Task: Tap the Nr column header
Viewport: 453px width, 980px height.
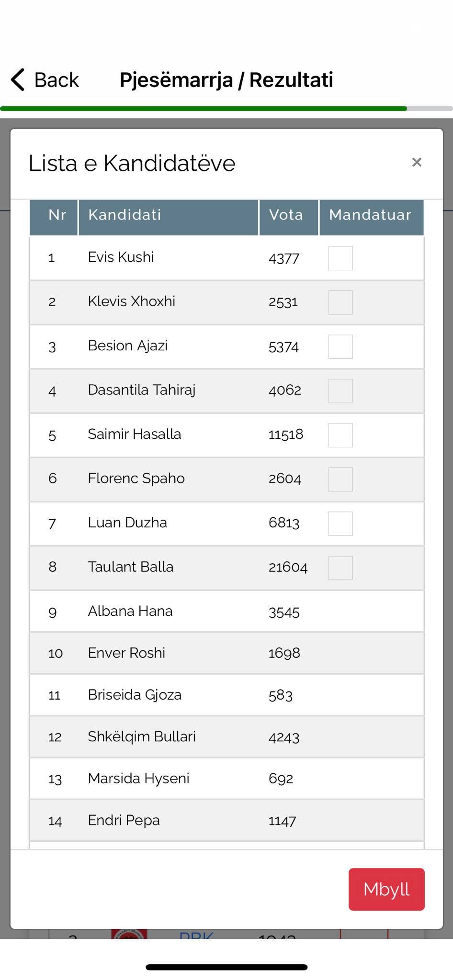Action: 54,215
